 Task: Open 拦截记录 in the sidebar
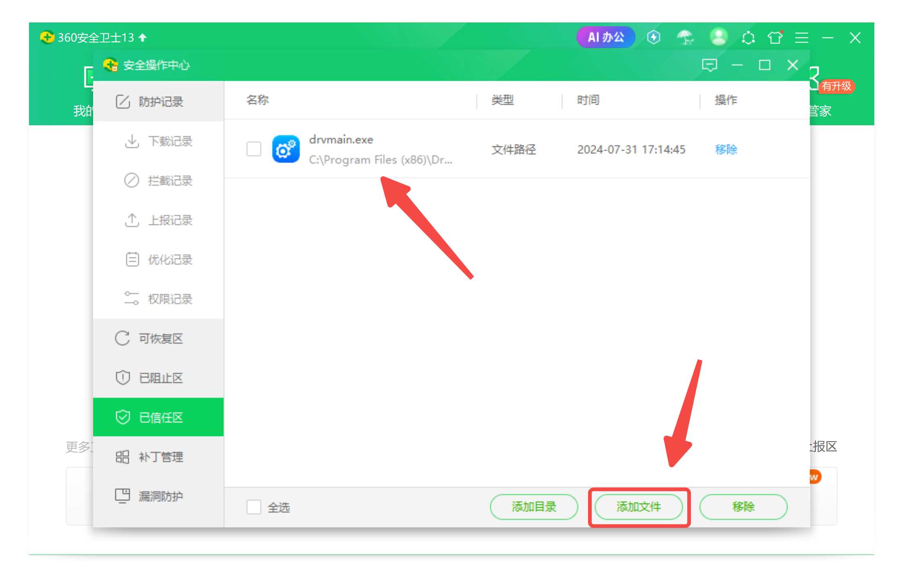(158, 180)
